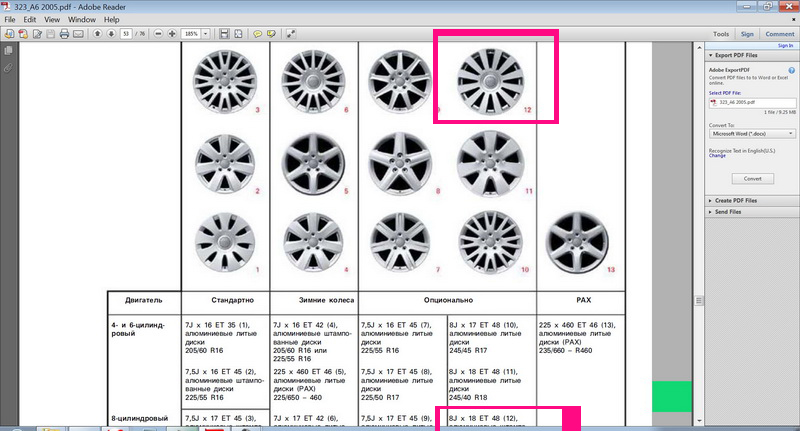Click the scroll down arrow
Screen dimensions: 800x431
click(699, 421)
